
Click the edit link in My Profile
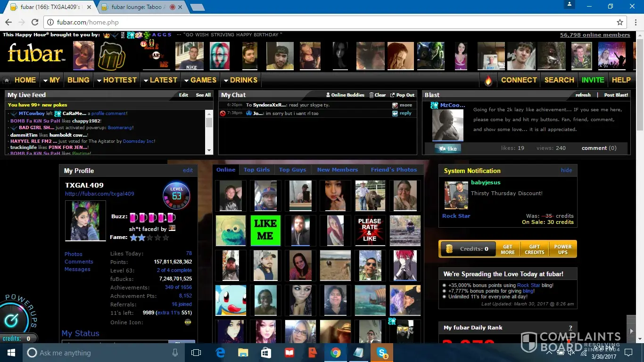[x=188, y=170]
